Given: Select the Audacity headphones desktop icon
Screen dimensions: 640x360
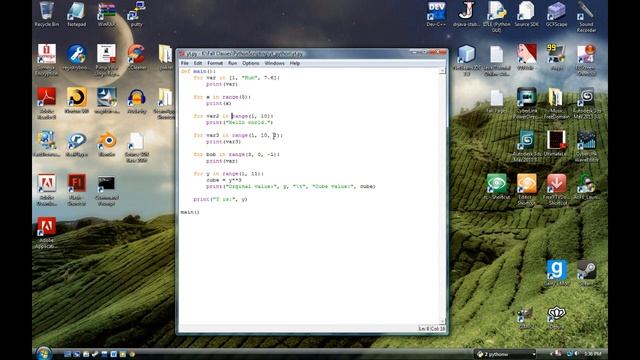Looking at the screenshot, I should (x=136, y=100).
